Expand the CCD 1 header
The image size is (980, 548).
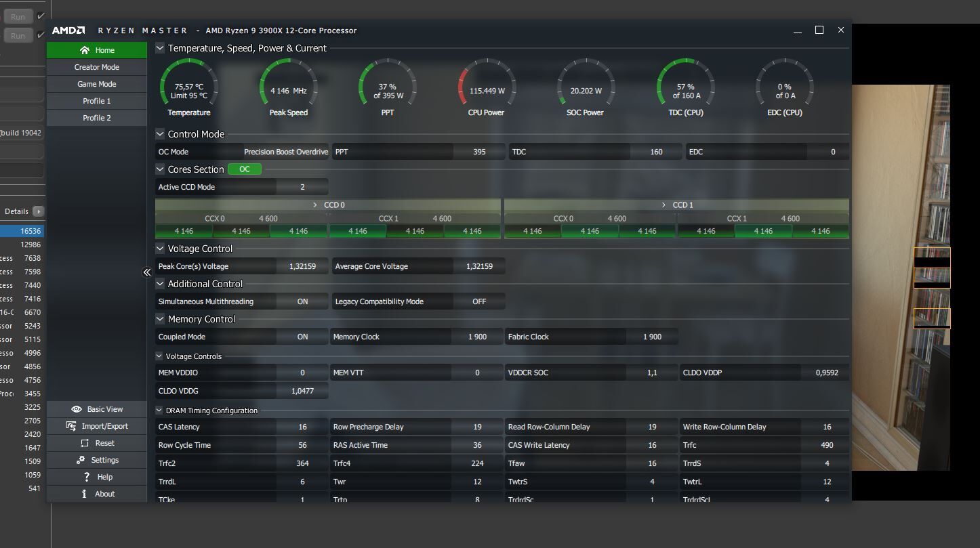click(676, 205)
